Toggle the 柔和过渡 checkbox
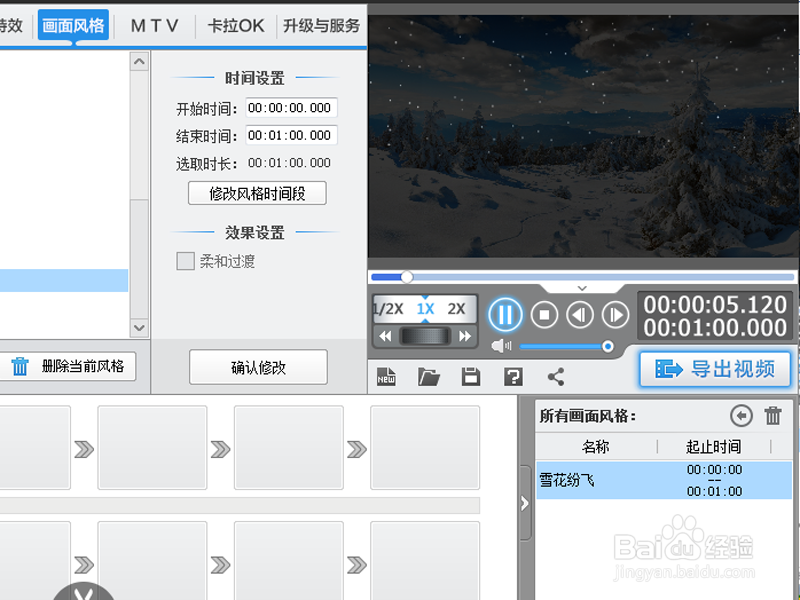 [185, 261]
